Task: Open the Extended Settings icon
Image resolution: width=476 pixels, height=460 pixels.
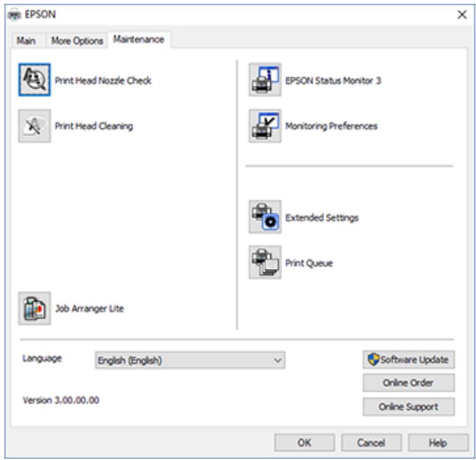Action: [265, 217]
